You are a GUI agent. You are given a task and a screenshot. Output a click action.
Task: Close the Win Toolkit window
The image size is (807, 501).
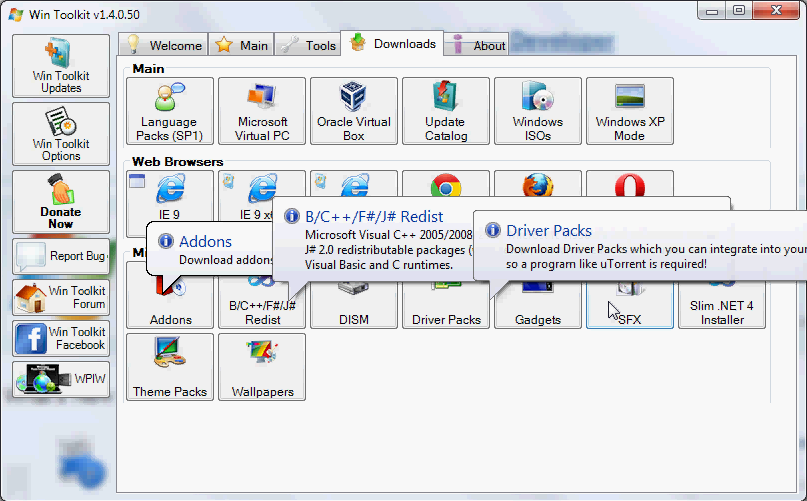(x=776, y=10)
